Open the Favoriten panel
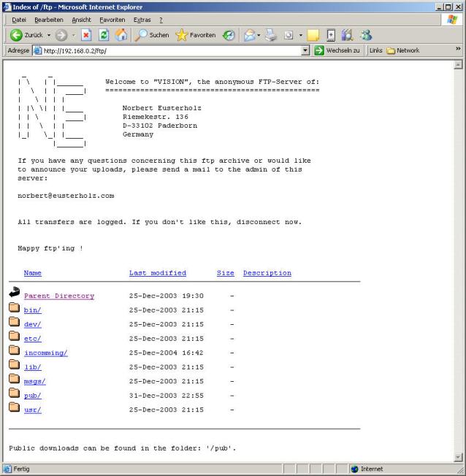466x476 pixels. point(196,35)
